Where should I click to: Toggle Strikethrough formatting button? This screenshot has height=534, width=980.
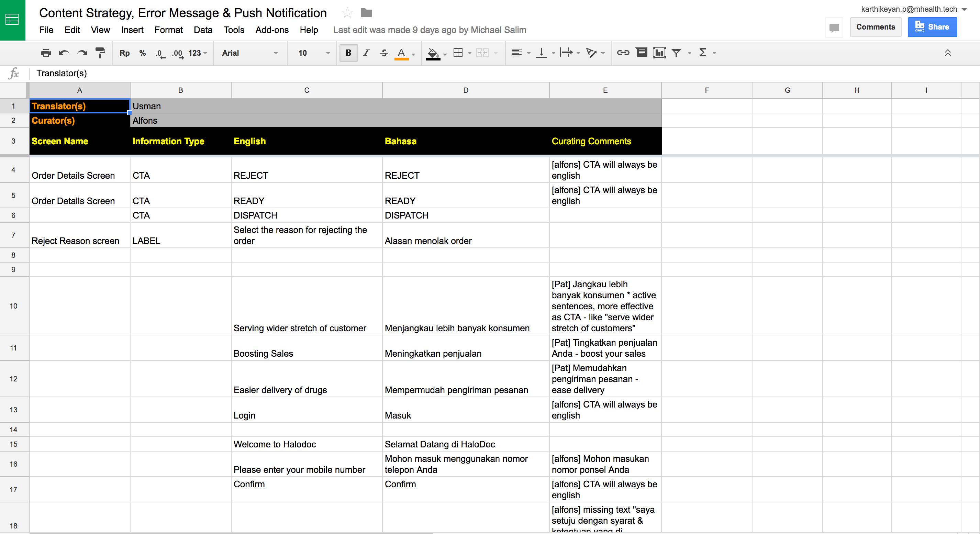tap(384, 53)
